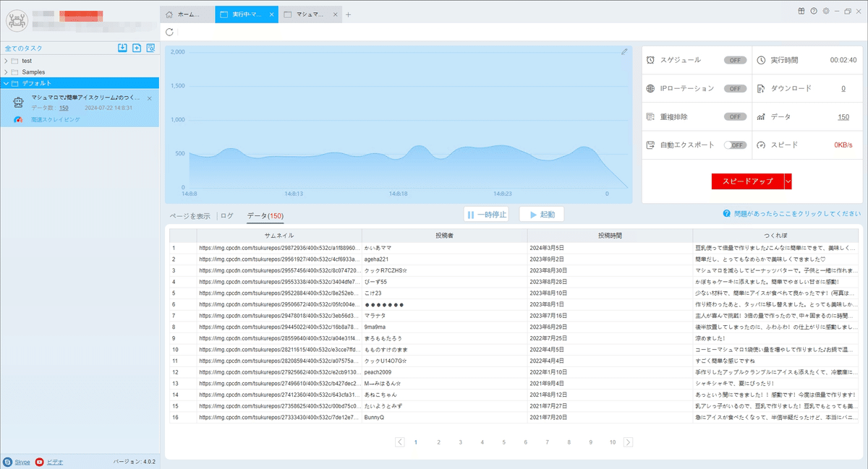The width and height of the screenshot is (868, 469).
Task: Click the refresh icon under the tabs
Action: coord(169,32)
